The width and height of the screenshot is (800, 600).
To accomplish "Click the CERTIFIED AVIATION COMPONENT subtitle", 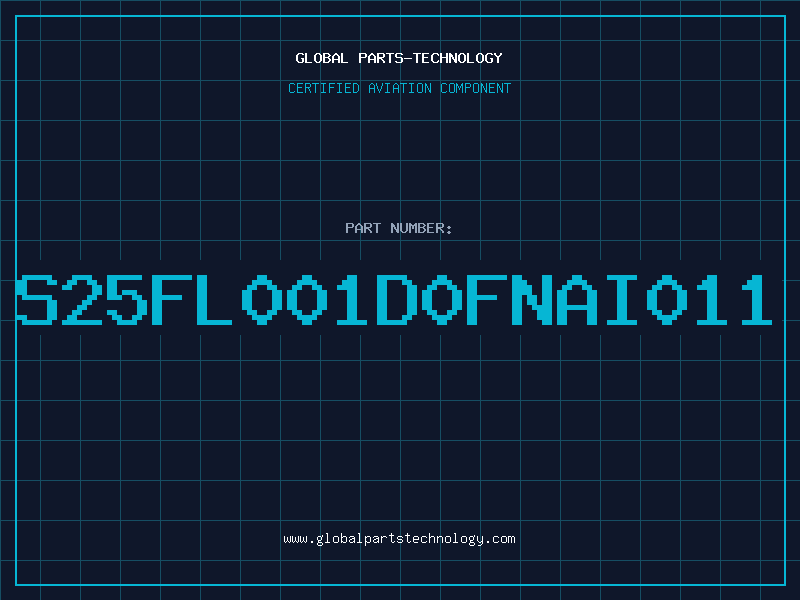I will pos(399,88).
